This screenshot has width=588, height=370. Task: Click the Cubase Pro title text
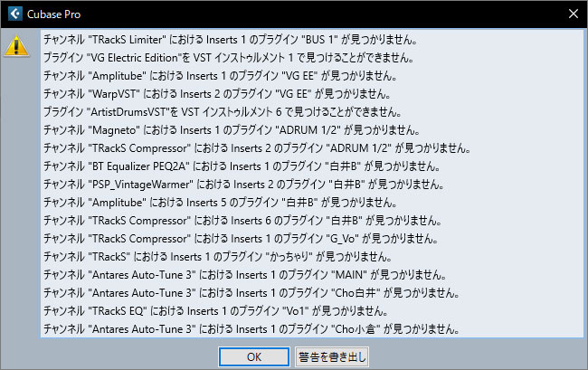coord(53,14)
